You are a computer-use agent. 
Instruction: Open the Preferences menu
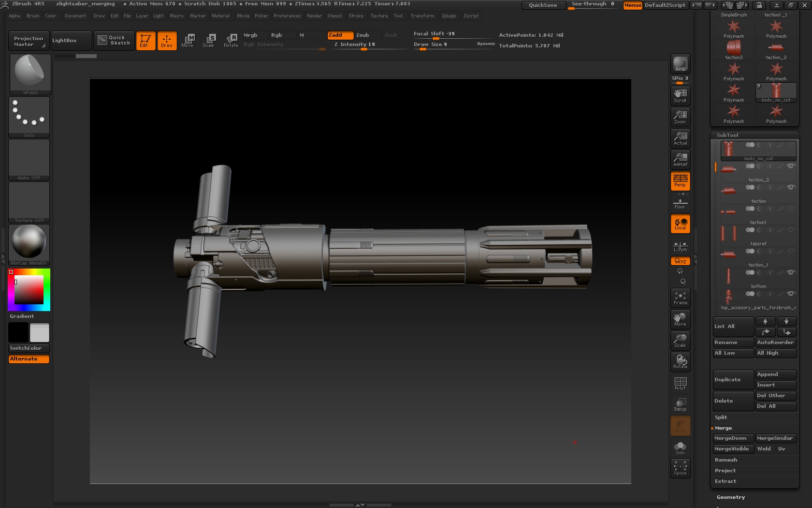287,16
